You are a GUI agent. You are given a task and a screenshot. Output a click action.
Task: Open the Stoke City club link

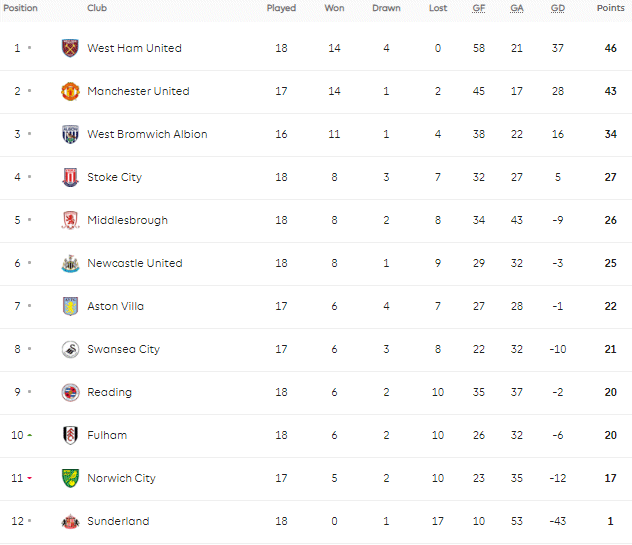coord(114,177)
